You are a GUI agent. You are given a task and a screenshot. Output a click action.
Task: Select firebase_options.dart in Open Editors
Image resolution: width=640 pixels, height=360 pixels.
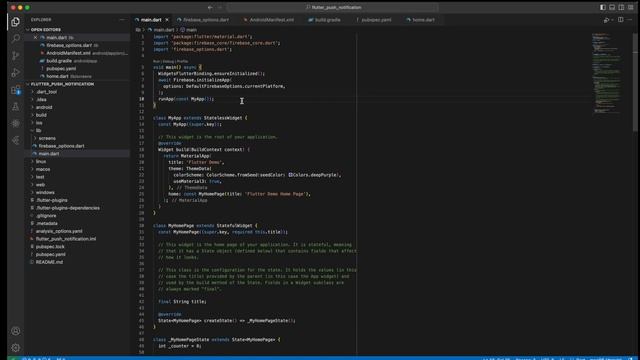[x=69, y=45]
